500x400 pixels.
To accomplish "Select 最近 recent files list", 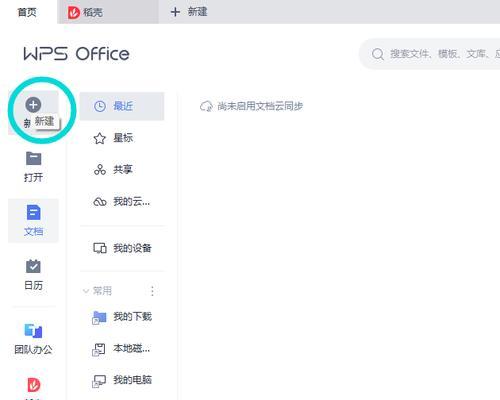I will click(x=122, y=106).
